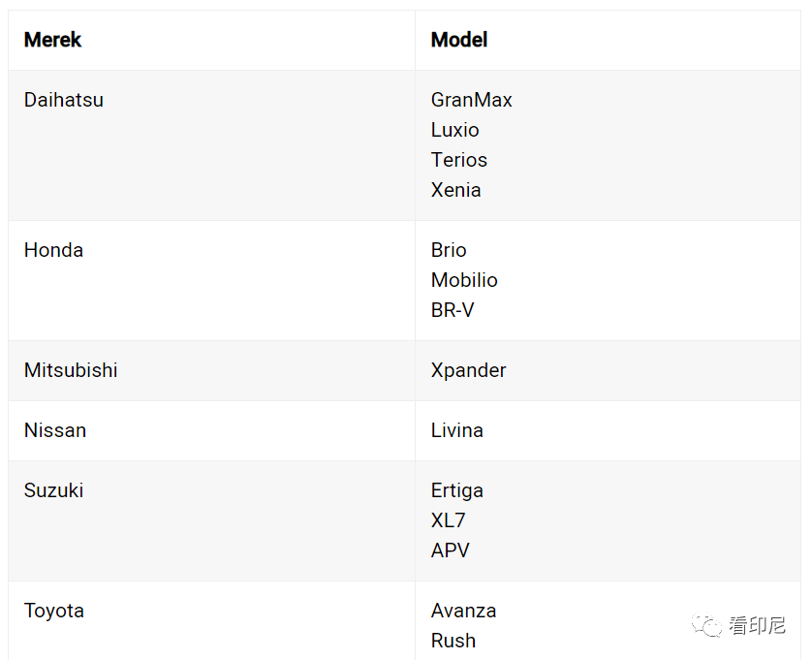Screen dimensions: 812x660
Task: Select the Luxio model text
Action: 454,130
